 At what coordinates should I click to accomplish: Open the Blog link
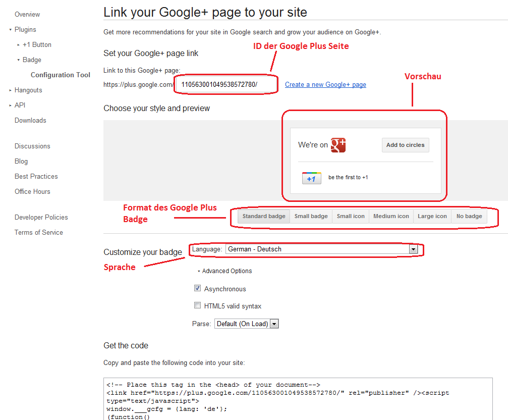tap(21, 161)
